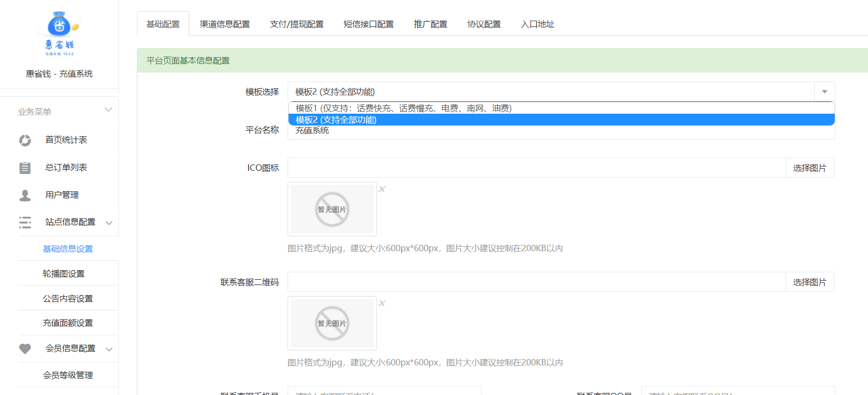Screen dimensions: 868x395
Task: Click the 用户管理 person icon
Action: 25,195
